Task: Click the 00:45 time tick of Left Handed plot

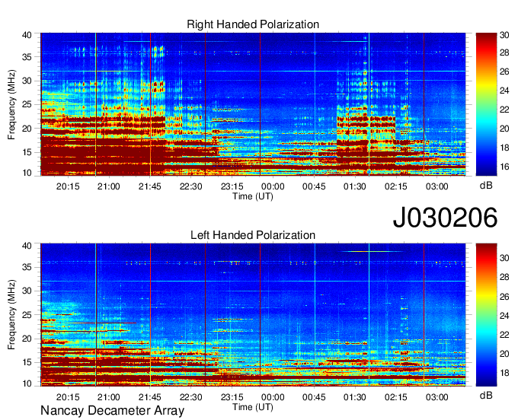Action: pos(314,397)
